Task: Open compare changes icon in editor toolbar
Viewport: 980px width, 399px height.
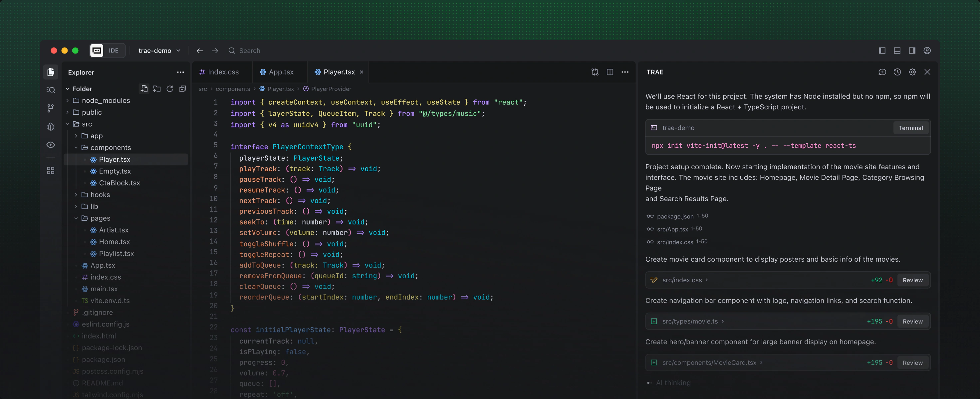Action: click(x=595, y=72)
